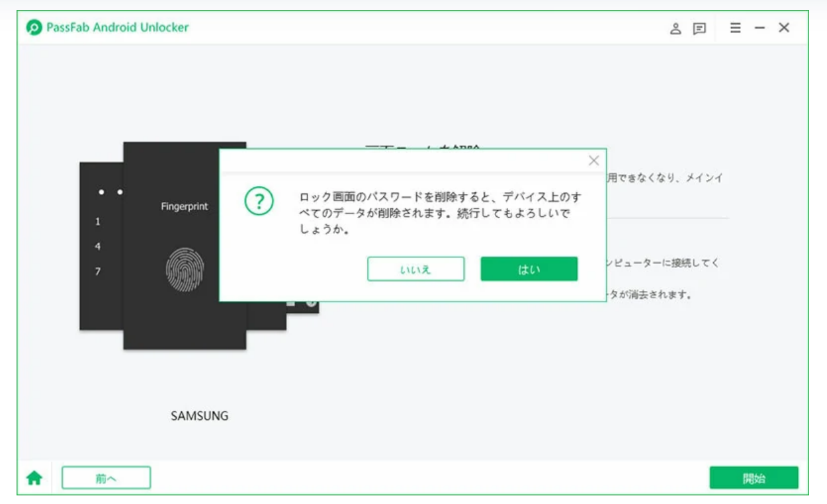Select the Fingerprint phone card
This screenshot has height=504, width=827.
click(x=185, y=245)
